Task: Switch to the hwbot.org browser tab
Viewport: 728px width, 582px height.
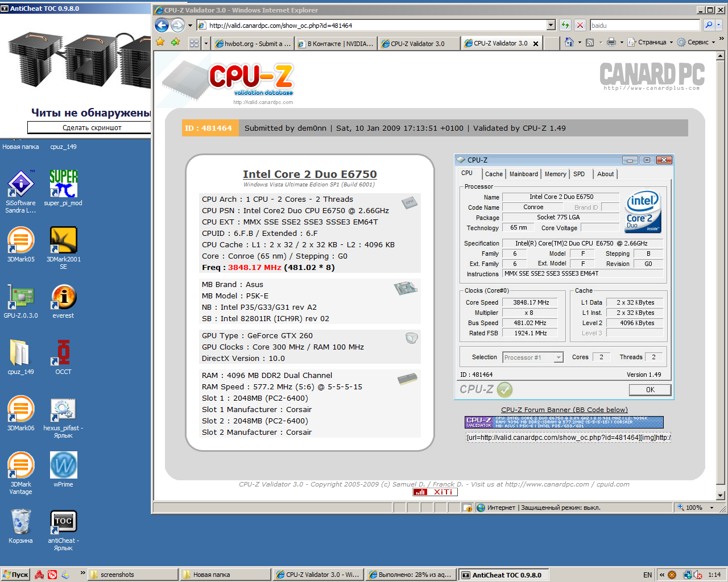Action: pos(253,44)
